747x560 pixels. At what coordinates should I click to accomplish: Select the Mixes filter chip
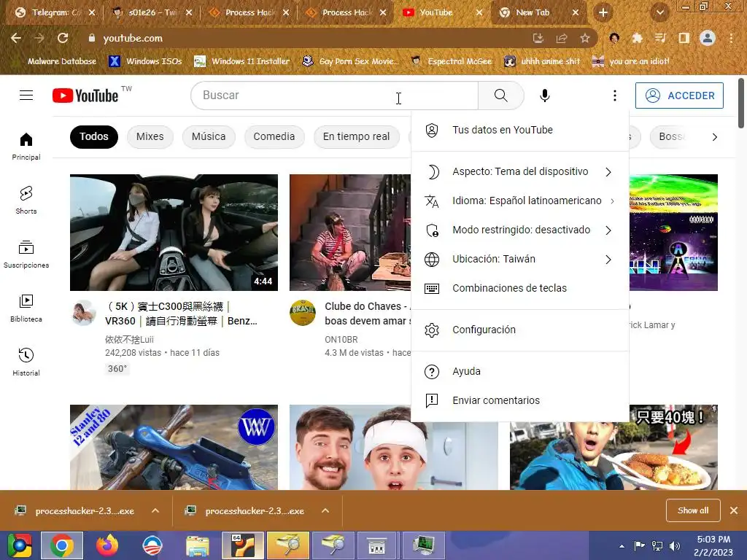[150, 137]
